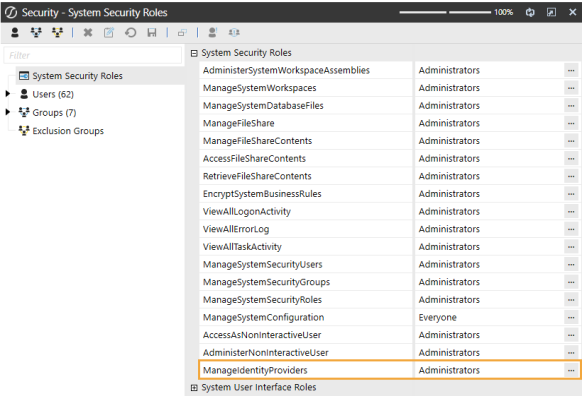Click the user with exclamation mark icon

coord(212,33)
